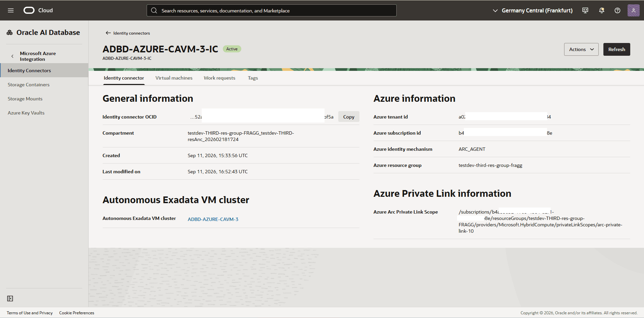
Task: Click the Active status badge
Action: click(x=232, y=49)
